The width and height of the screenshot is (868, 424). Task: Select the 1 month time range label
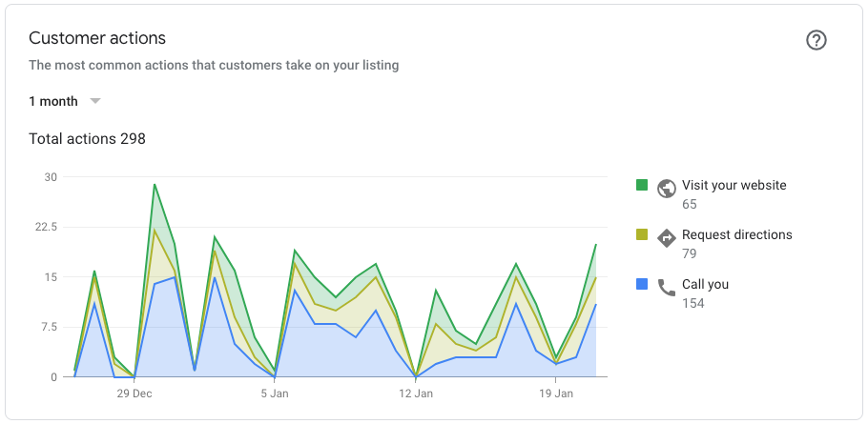53,101
